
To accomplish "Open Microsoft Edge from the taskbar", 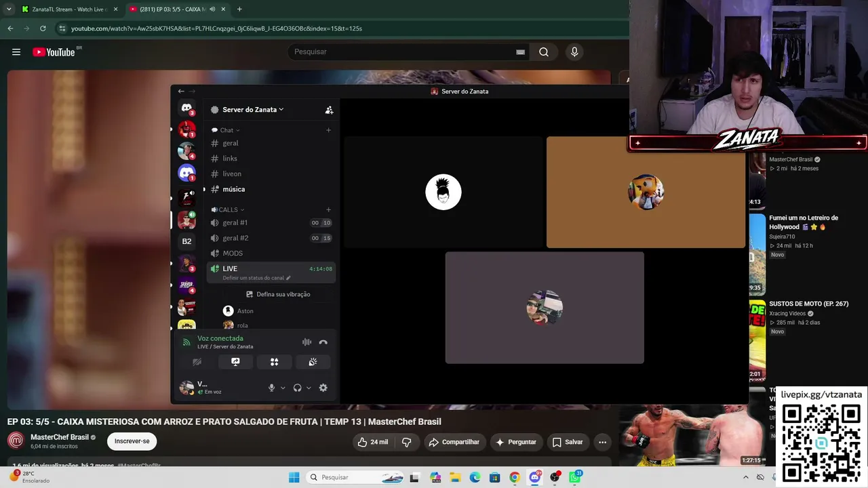I will 475,477.
